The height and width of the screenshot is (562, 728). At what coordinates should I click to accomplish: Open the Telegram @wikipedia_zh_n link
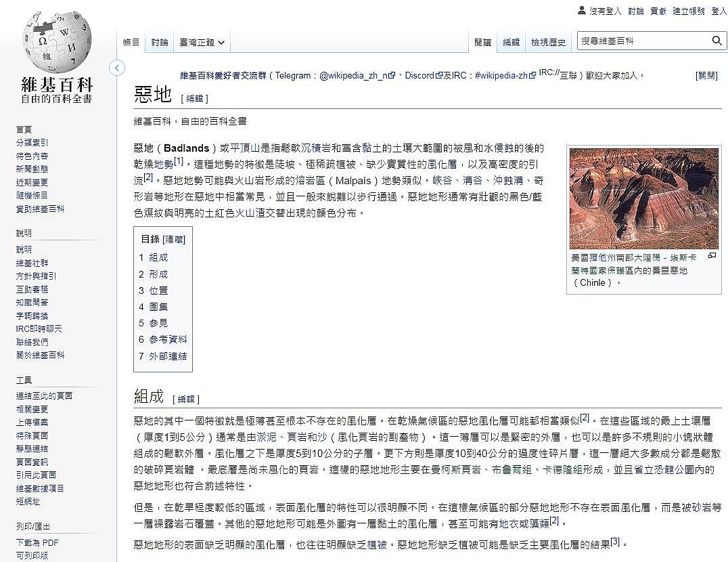357,76
